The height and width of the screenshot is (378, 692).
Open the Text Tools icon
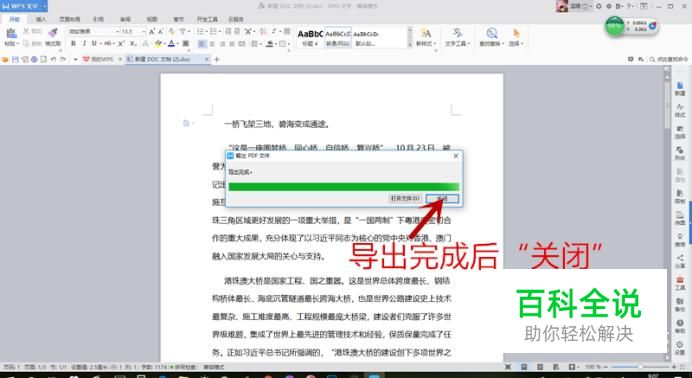coord(457,34)
